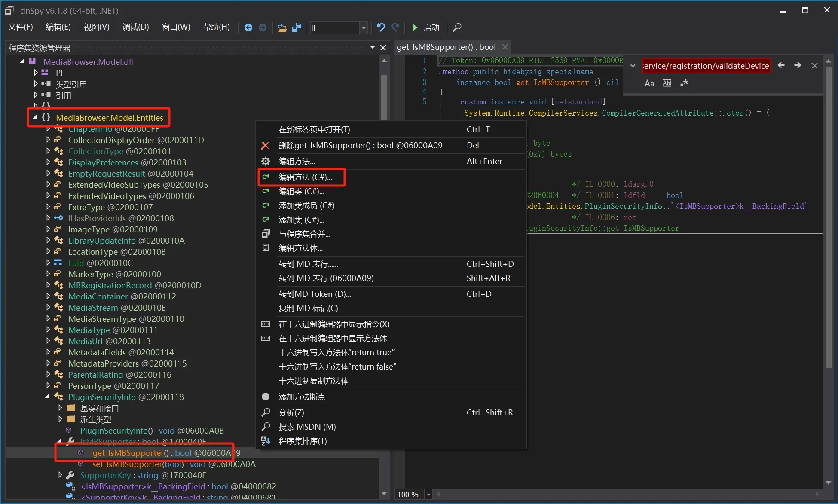Select hex write 'return true' entry
838x504 pixels.
click(336, 352)
